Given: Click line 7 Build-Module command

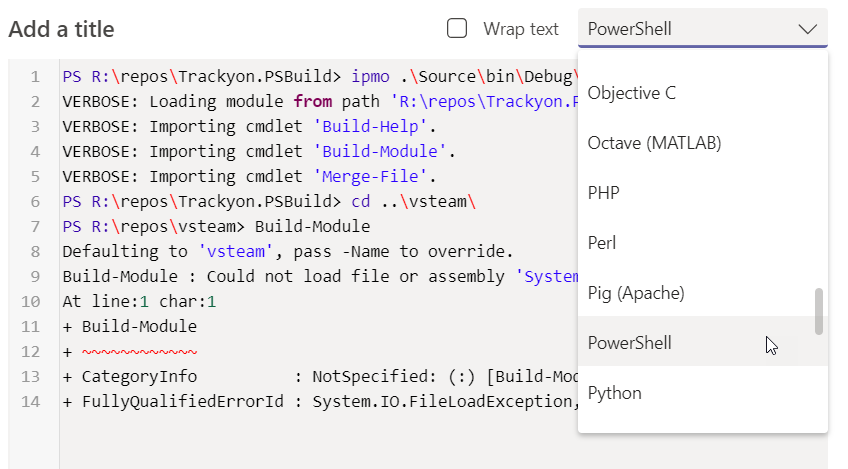Looking at the screenshot, I should pos(312,226).
